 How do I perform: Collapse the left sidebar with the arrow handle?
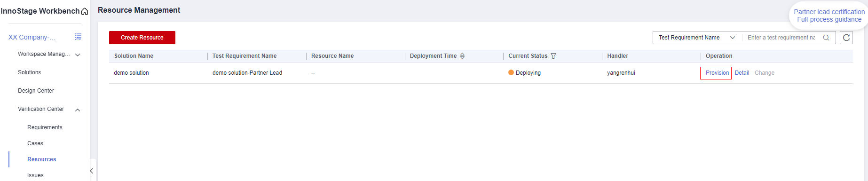[92, 171]
